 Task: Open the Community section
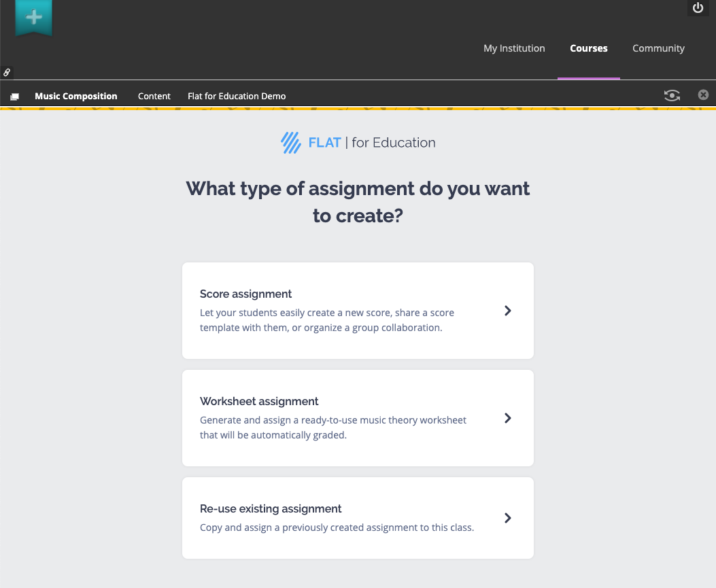[658, 48]
